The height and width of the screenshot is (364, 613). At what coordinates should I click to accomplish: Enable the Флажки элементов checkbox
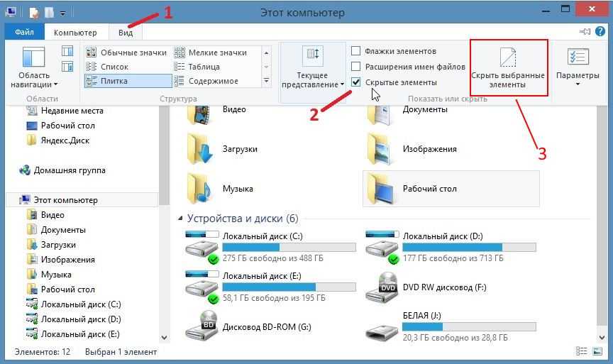tap(356, 51)
